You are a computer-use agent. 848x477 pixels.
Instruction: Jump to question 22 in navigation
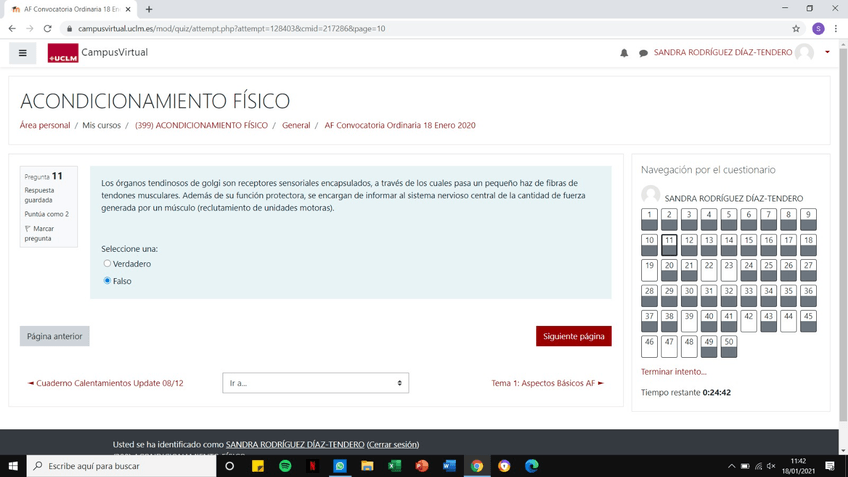point(708,270)
